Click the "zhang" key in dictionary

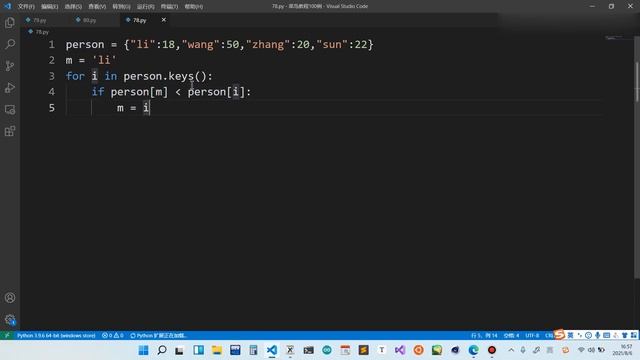coord(268,44)
